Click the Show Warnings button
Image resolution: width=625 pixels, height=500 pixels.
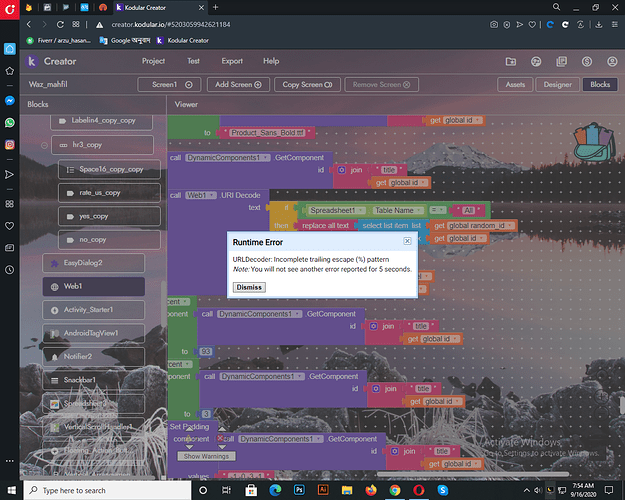click(206, 456)
